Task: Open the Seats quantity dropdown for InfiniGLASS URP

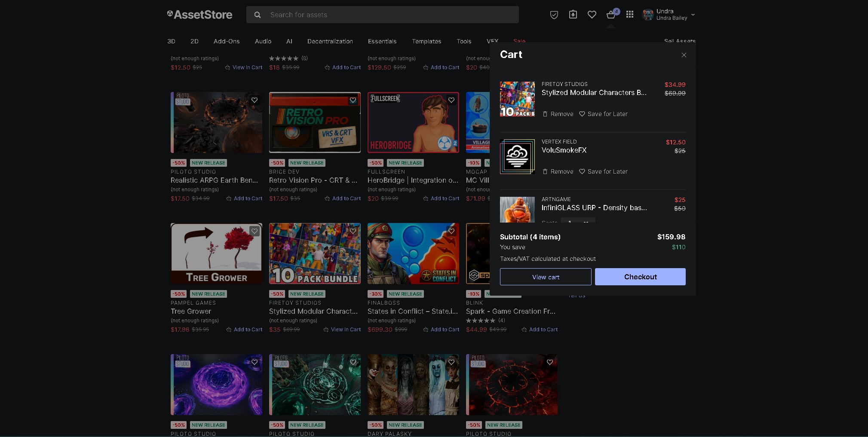Action: [x=578, y=223]
